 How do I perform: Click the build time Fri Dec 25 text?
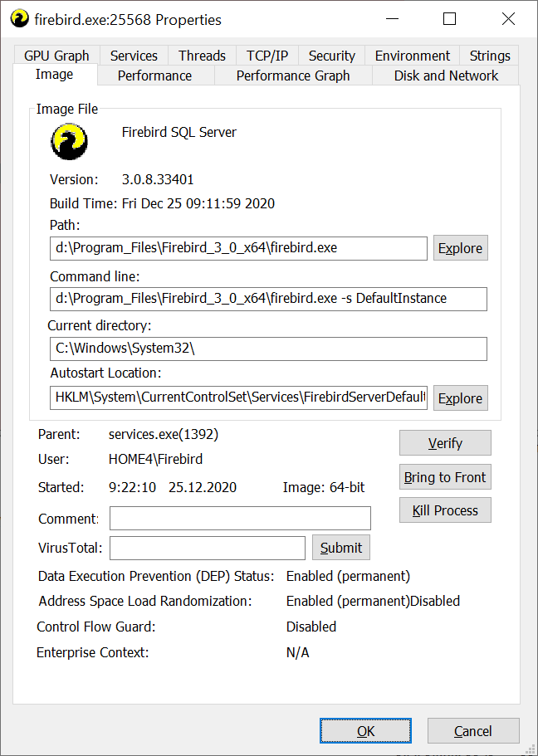click(198, 203)
